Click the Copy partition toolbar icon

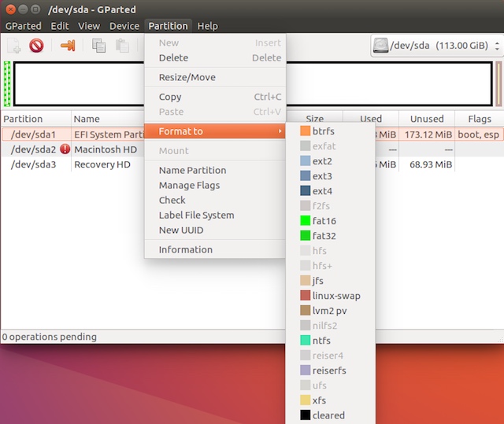[x=98, y=46]
